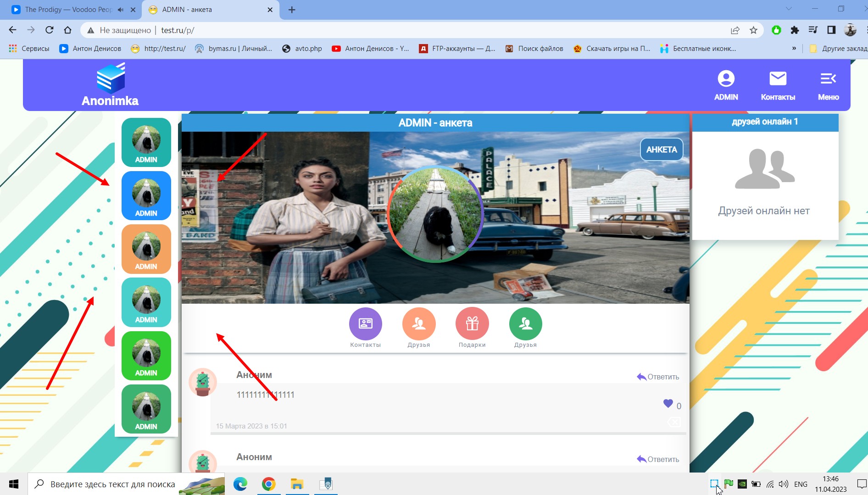Select the orange ADMIN tile in sidebar
This screenshot has height=495, width=868.
tap(146, 249)
